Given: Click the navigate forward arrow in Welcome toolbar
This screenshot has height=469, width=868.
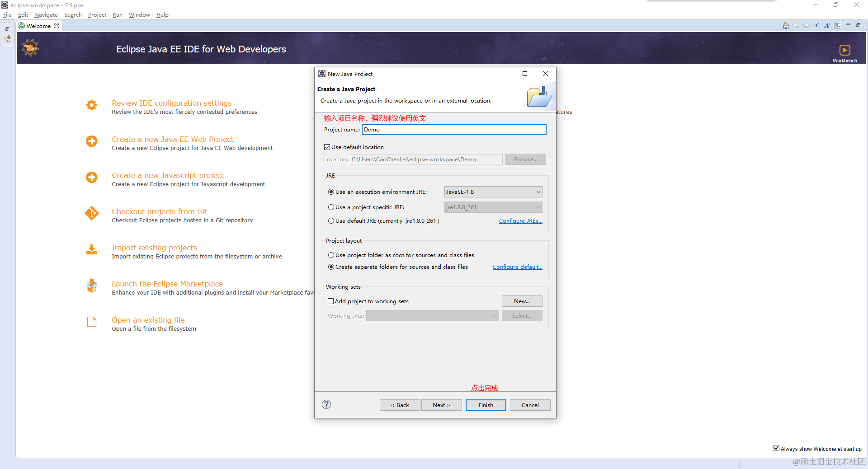Looking at the screenshot, I should (807, 26).
